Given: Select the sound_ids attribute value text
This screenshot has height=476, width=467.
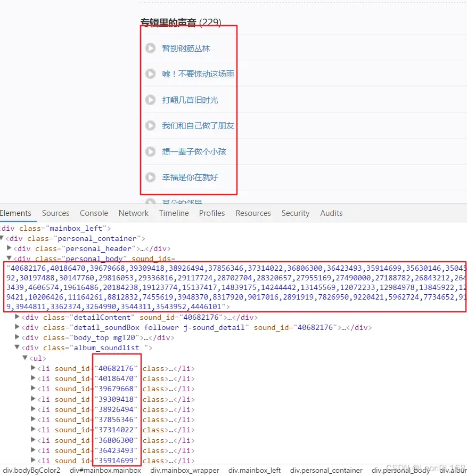Looking at the screenshot, I should (236, 287).
